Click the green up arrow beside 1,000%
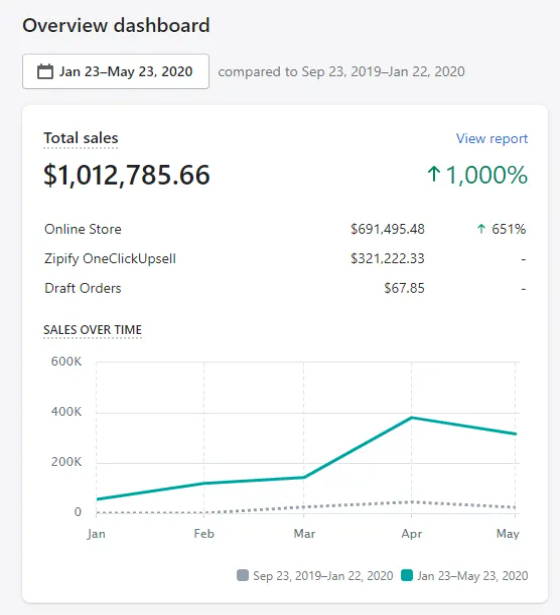 pyautogui.click(x=433, y=174)
